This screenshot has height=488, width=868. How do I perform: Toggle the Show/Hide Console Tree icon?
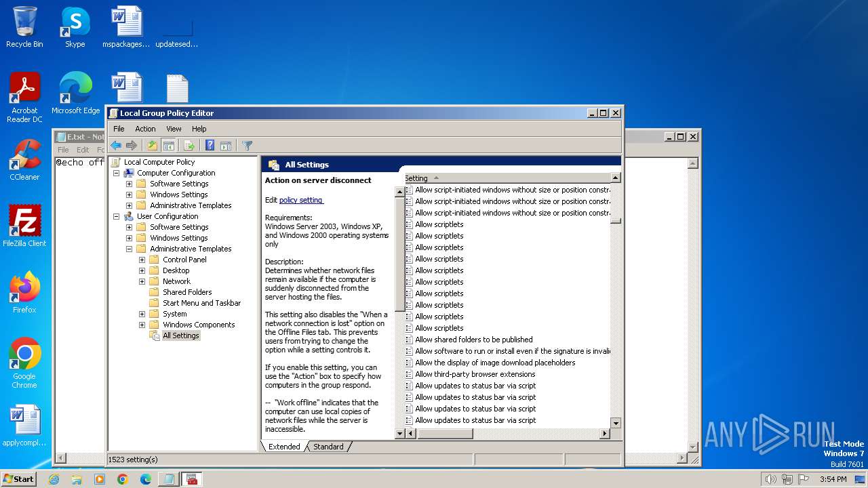point(169,146)
